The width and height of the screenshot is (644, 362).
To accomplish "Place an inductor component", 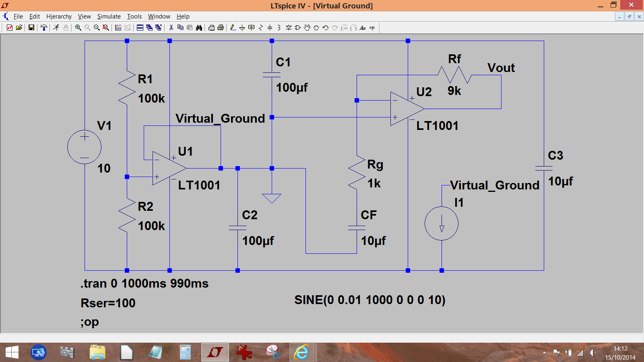I will (279, 28).
